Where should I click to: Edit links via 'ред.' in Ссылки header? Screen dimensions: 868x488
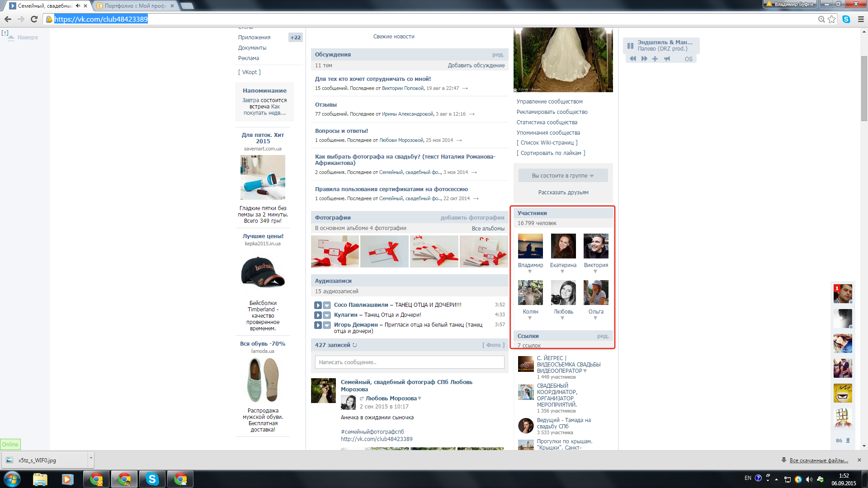[x=603, y=336]
